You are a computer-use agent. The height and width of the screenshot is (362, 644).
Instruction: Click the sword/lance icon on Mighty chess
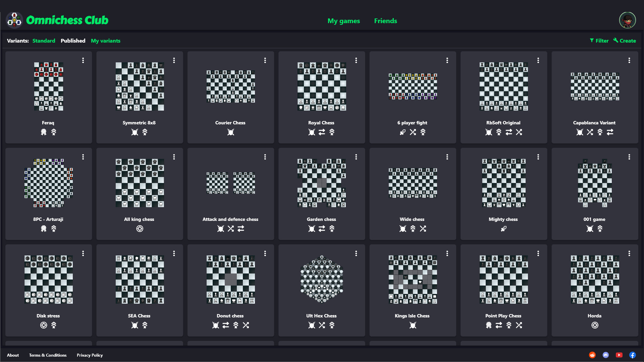coord(503,229)
